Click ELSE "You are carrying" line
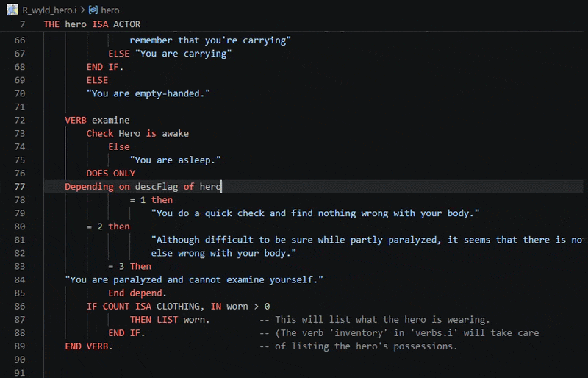Image resolution: width=588 pixels, height=378 pixels. (170, 54)
